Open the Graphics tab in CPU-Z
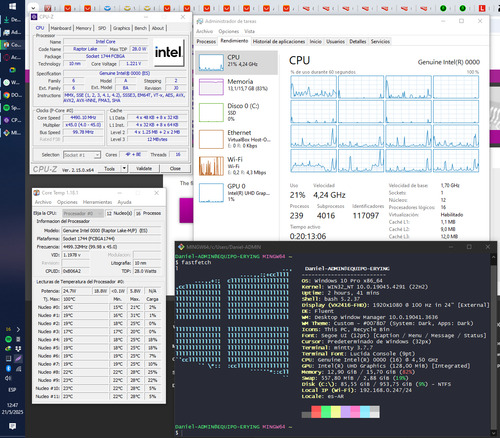The width and height of the screenshot is (500, 438). [x=121, y=28]
